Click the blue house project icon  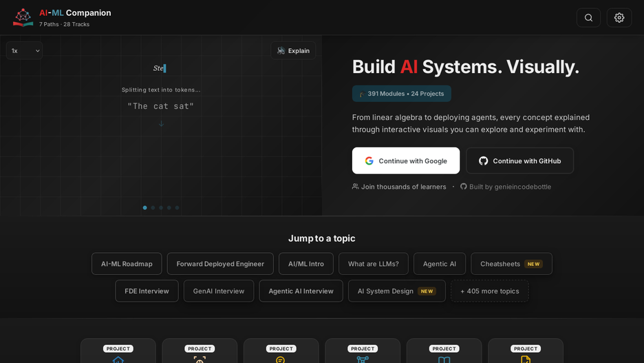click(x=118, y=360)
